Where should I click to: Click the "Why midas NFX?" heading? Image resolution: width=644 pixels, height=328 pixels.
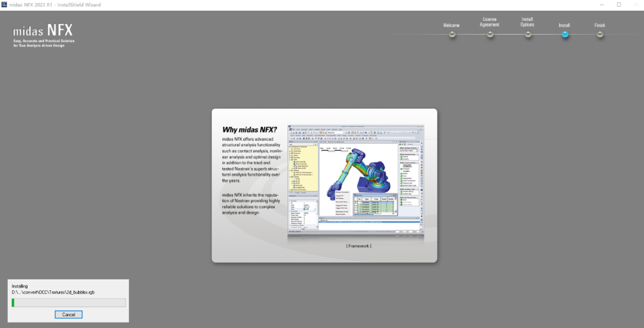pyautogui.click(x=249, y=130)
